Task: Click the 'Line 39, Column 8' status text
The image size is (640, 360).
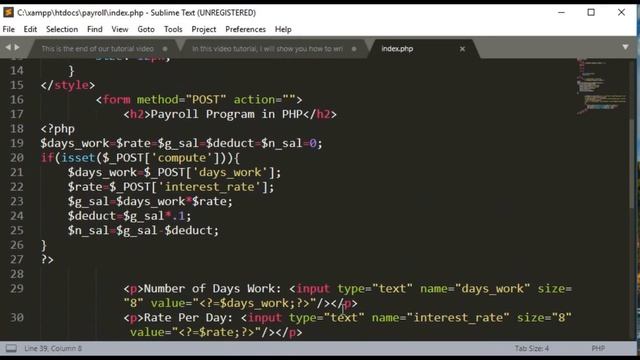Action: [53, 349]
